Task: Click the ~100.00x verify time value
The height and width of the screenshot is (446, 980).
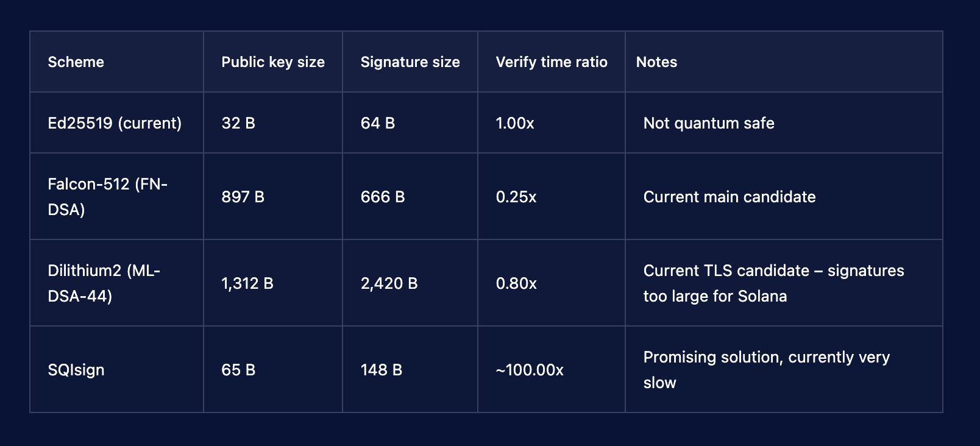Action: click(x=529, y=370)
